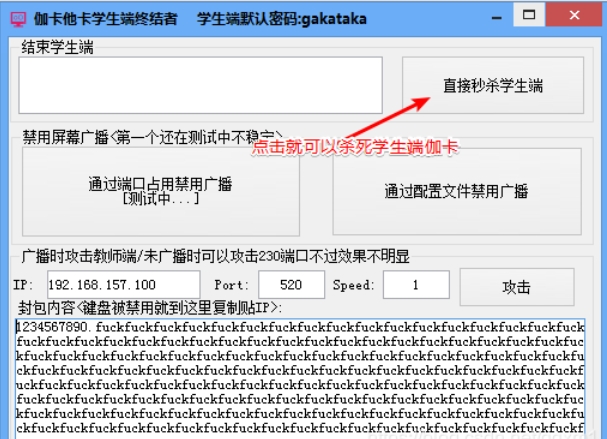Click the empty 结束学生端 list box
The image size is (607, 439).
[201, 85]
